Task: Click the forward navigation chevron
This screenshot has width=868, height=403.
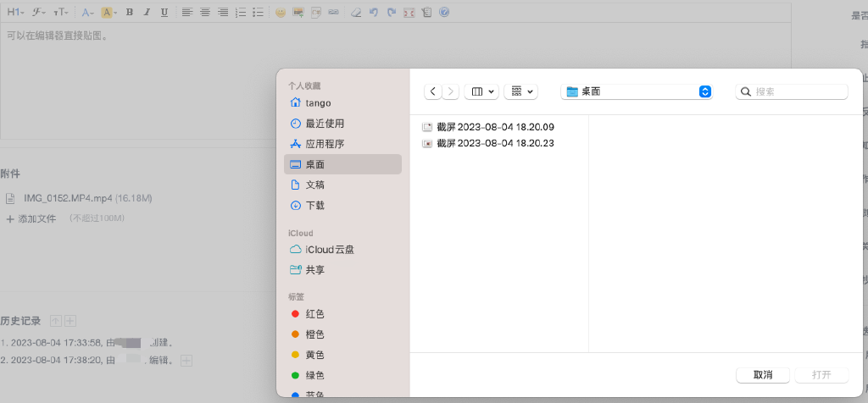Action: click(451, 91)
